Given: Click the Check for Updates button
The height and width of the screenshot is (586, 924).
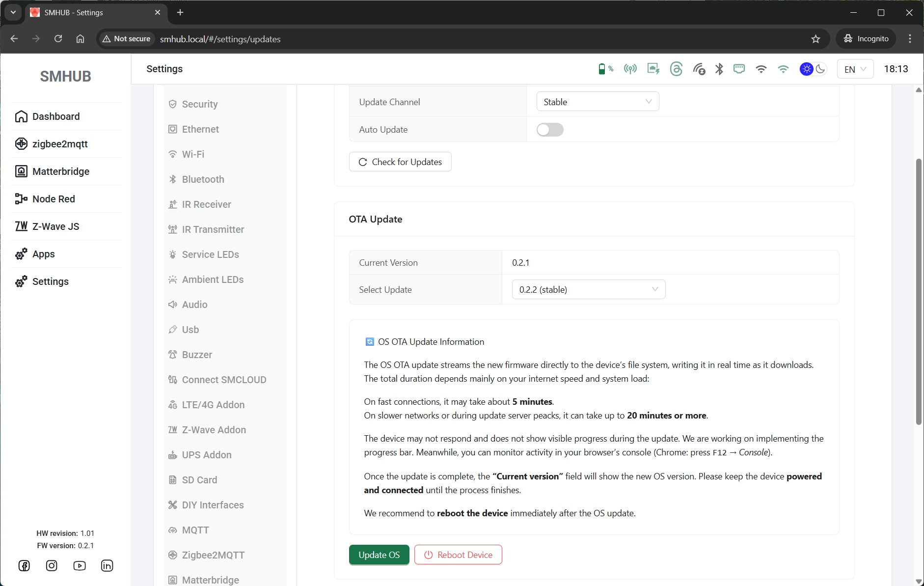Looking at the screenshot, I should pyautogui.click(x=400, y=162).
